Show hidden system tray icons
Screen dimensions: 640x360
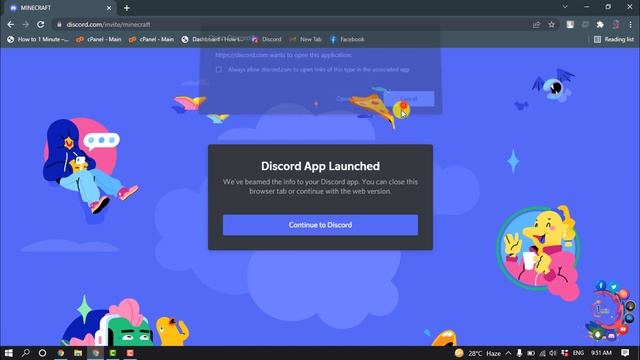509,353
